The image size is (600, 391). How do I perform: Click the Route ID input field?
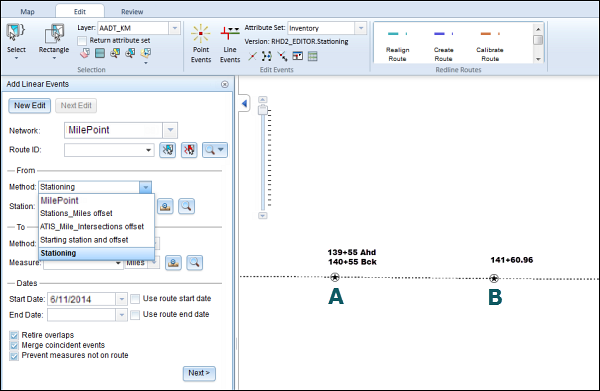click(x=104, y=150)
